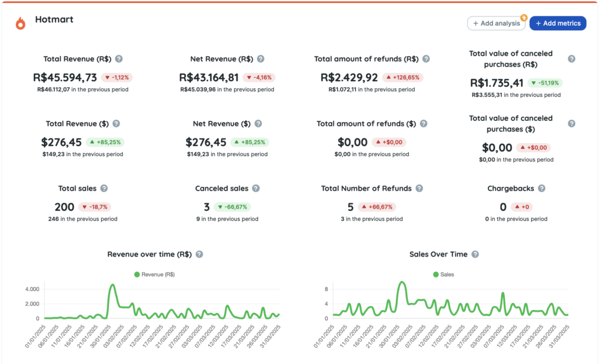Viewport: 599px width, 364px height.
Task: Open the + Add metrics panel
Action: click(557, 23)
